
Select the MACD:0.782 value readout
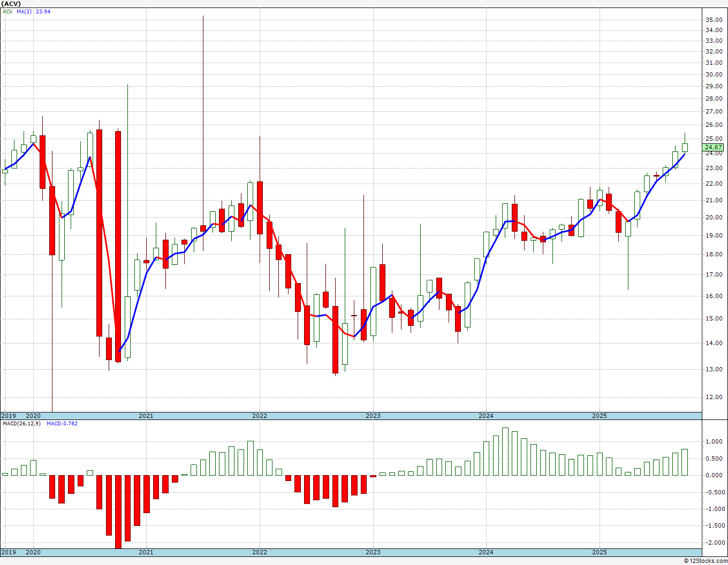click(62, 424)
